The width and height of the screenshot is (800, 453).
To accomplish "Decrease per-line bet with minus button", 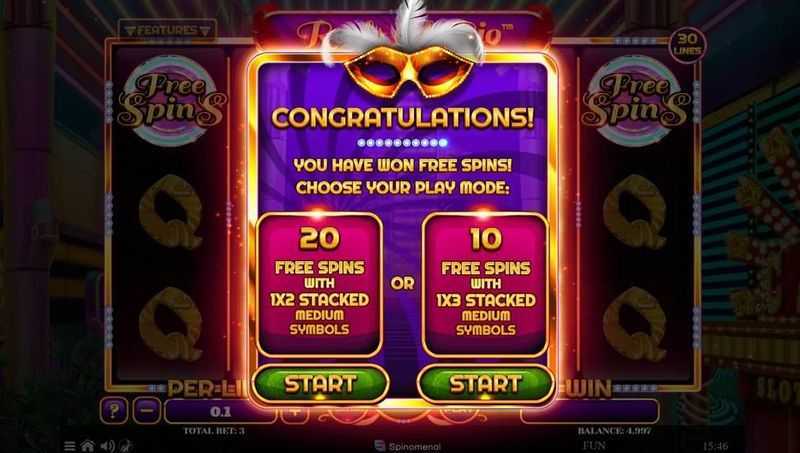I will [147, 410].
